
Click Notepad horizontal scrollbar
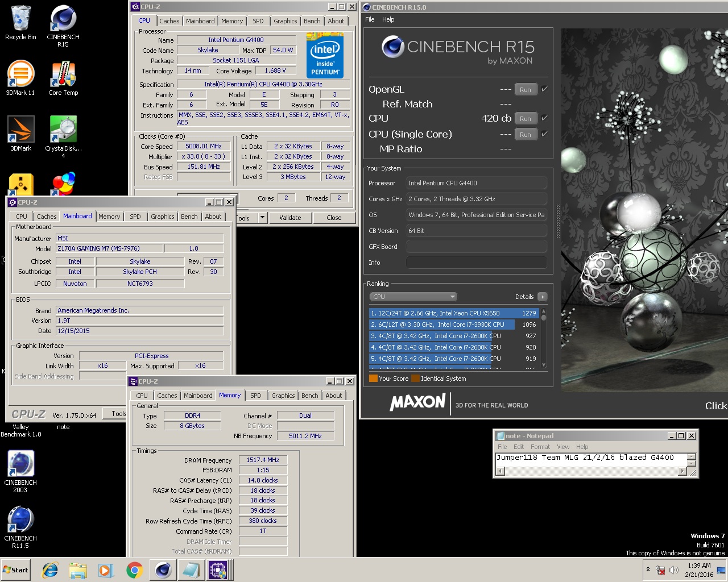pos(591,471)
